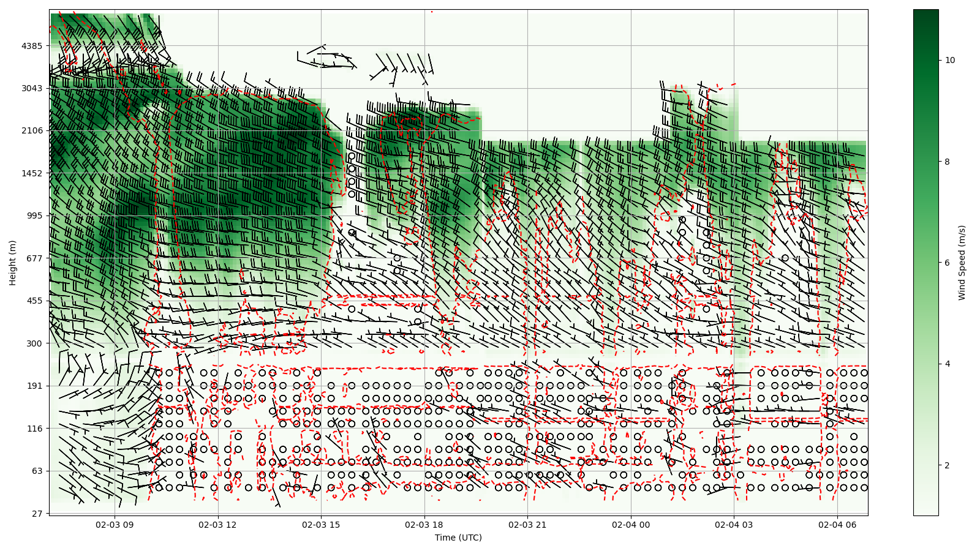
Task: Select the 02-03 09 time tick
Action: tap(115, 525)
